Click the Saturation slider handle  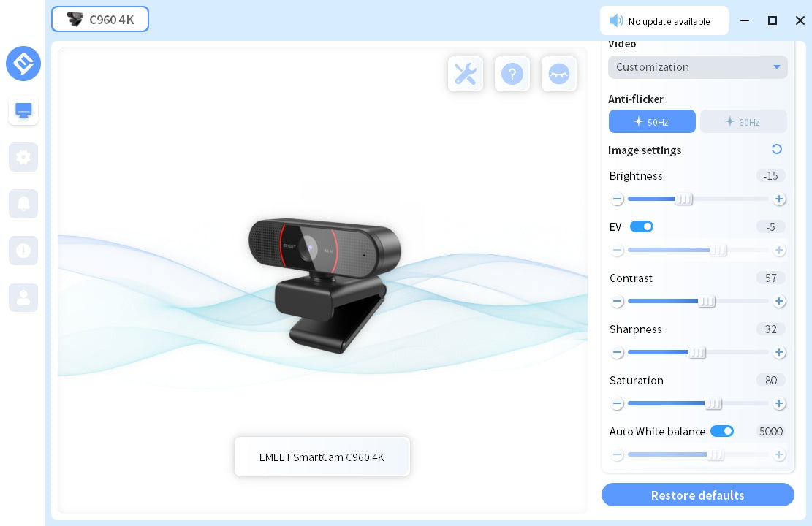(713, 403)
